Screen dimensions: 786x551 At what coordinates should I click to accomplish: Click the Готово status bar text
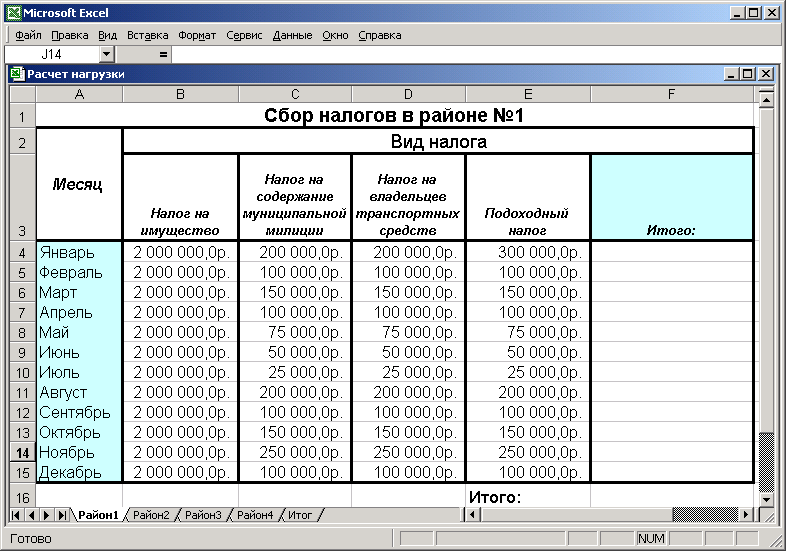click(31, 539)
